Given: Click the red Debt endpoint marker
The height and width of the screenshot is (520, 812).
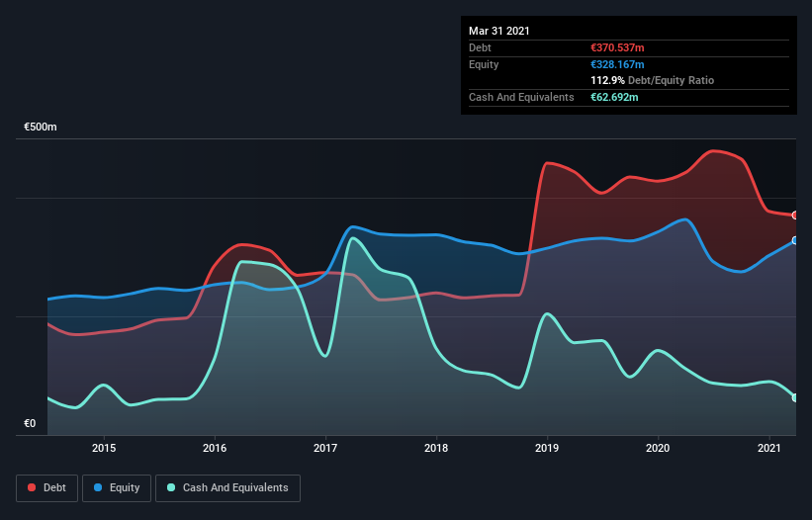Looking at the screenshot, I should [795, 216].
